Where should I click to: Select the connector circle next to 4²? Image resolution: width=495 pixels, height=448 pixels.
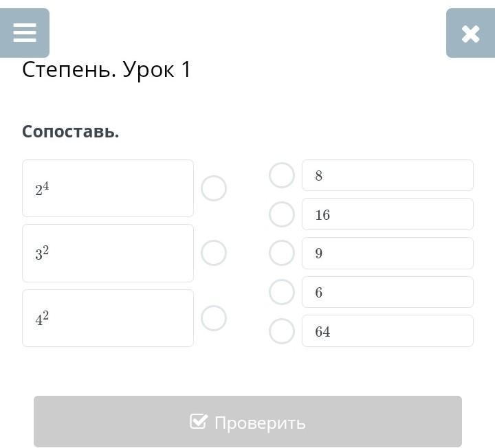214,318
